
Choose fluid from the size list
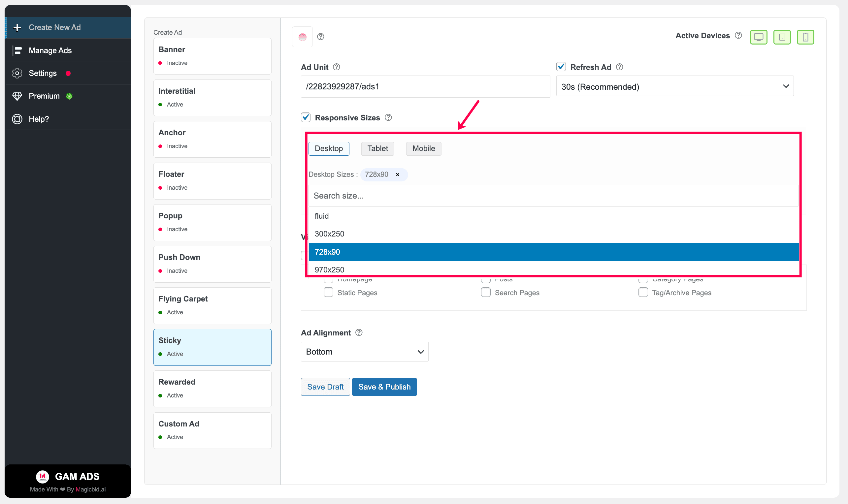point(553,216)
